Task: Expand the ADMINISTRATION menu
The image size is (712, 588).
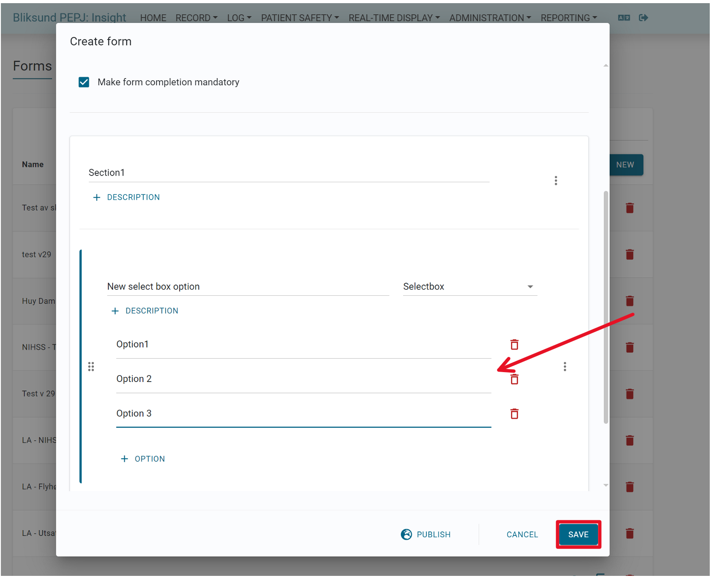Action: (x=490, y=18)
